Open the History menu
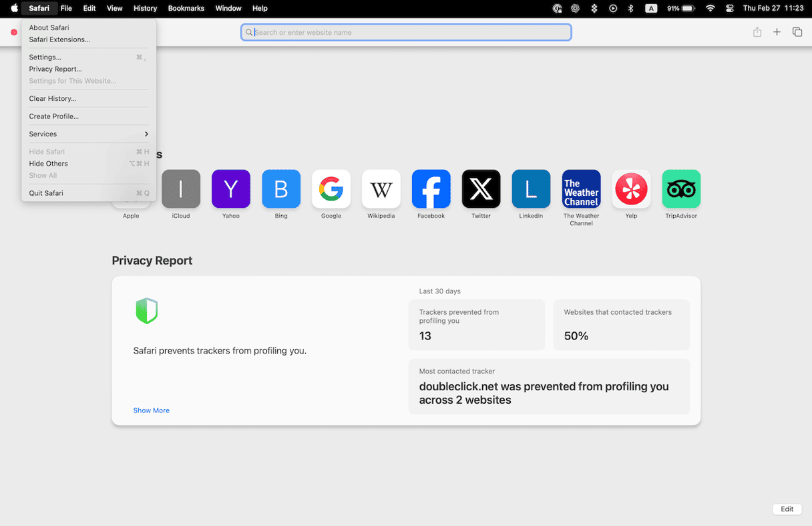The width and height of the screenshot is (812, 526). pos(145,8)
